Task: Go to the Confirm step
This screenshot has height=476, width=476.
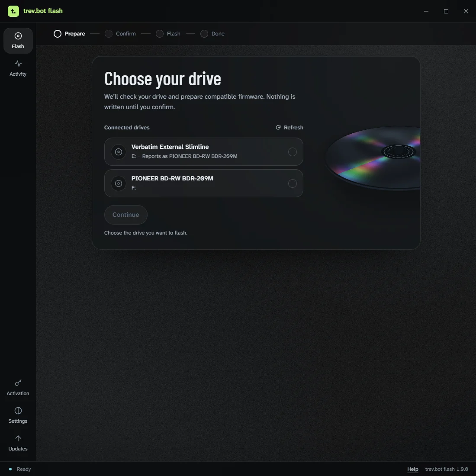Action: (120, 34)
